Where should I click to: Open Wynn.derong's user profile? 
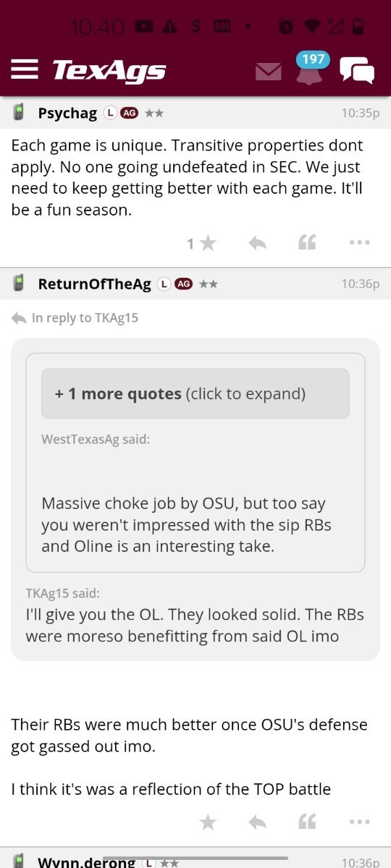(x=86, y=862)
